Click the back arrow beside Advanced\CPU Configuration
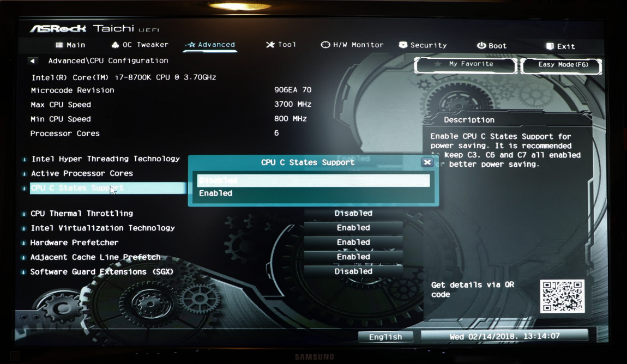The height and width of the screenshot is (364, 627). click(x=32, y=60)
